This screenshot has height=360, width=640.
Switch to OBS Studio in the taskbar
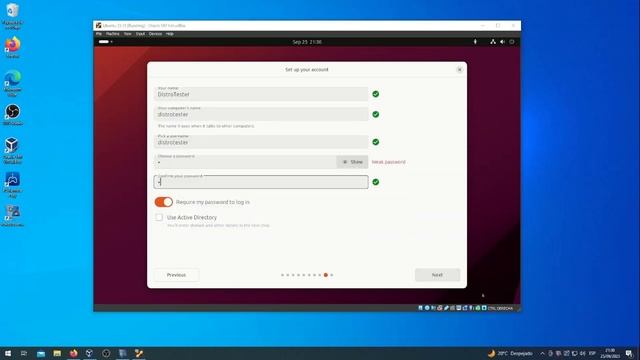[x=106, y=353]
